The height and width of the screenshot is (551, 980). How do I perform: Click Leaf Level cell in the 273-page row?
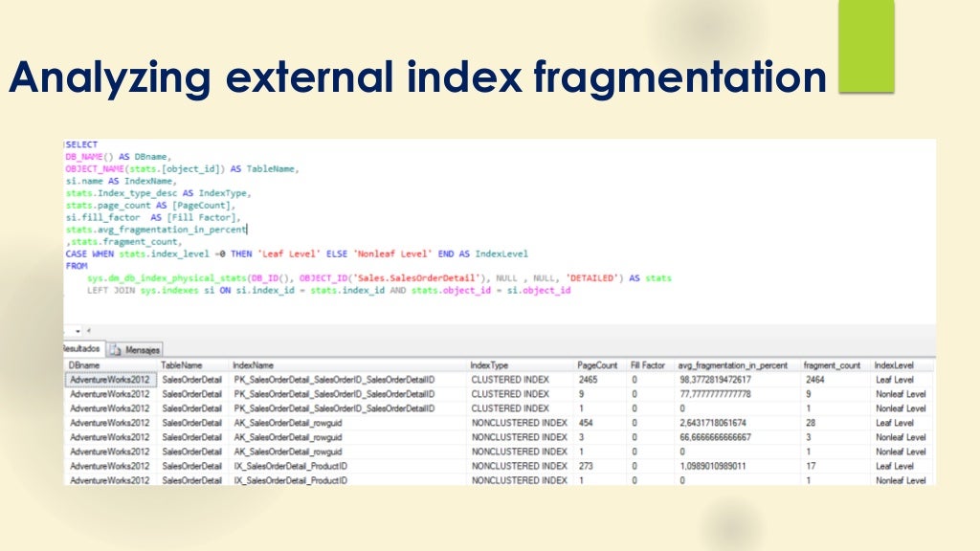pyautogui.click(x=895, y=466)
